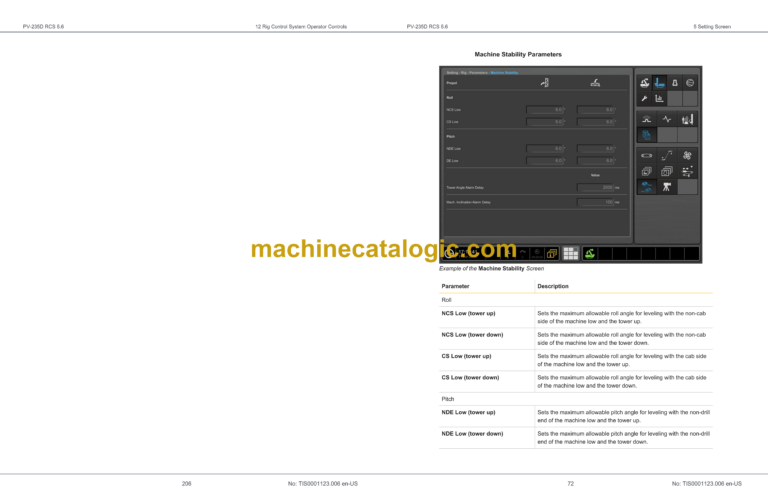Click the Propel row label in the screen
This screenshot has height=497, width=768.
pos(452,83)
